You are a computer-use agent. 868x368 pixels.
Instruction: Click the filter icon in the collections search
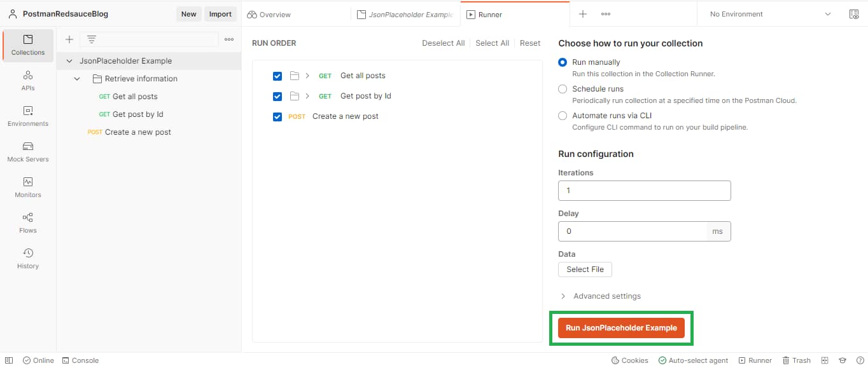coord(92,39)
